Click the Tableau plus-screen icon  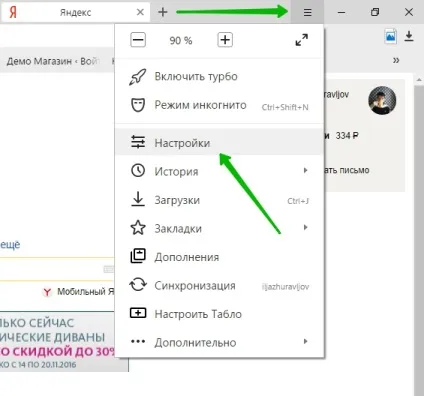[x=138, y=313]
